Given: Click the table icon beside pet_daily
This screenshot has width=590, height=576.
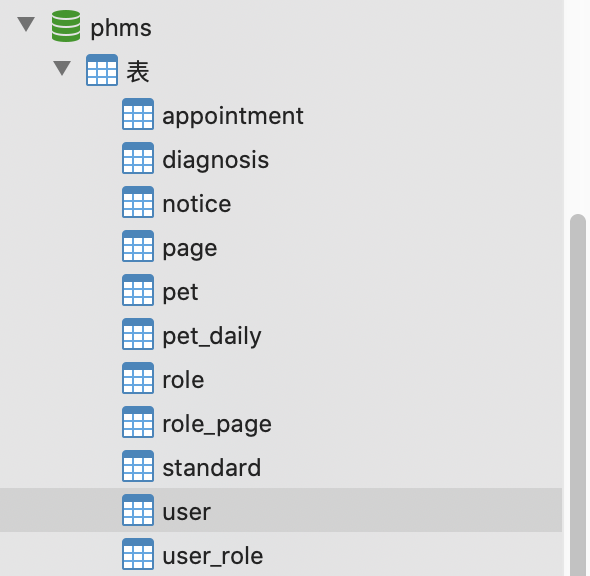Looking at the screenshot, I should click(x=138, y=334).
